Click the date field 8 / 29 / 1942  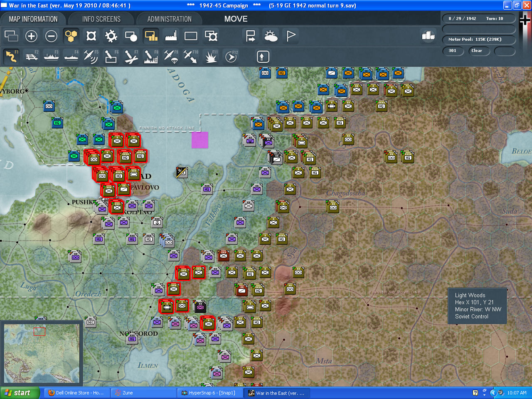coord(462,19)
